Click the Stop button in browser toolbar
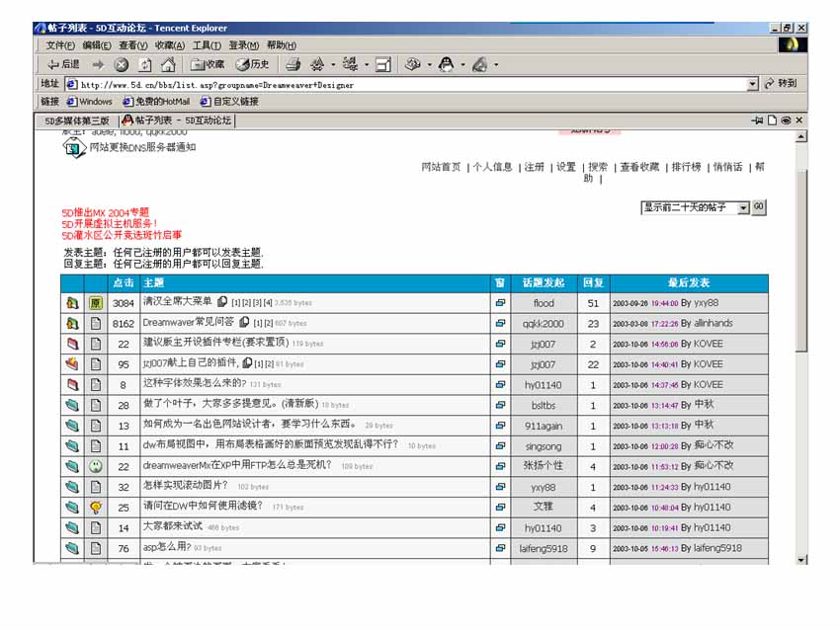Image resolution: width=840 pixels, height=630 pixels. 121,65
